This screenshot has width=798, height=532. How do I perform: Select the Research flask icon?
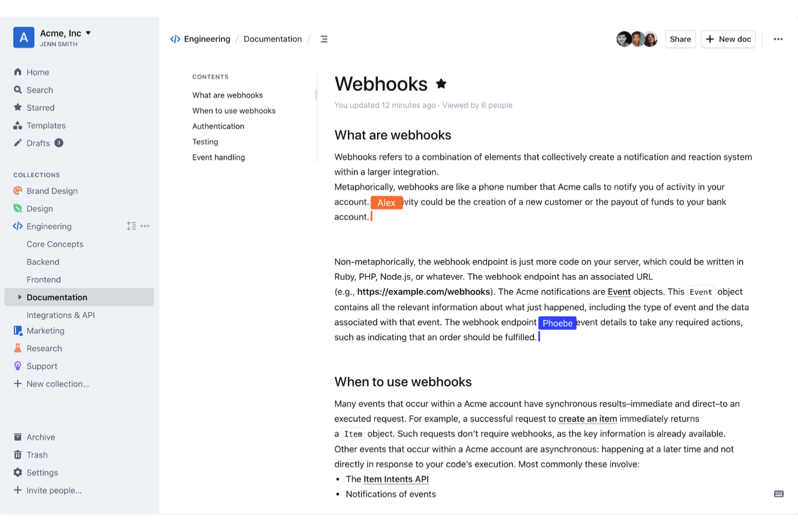point(18,348)
